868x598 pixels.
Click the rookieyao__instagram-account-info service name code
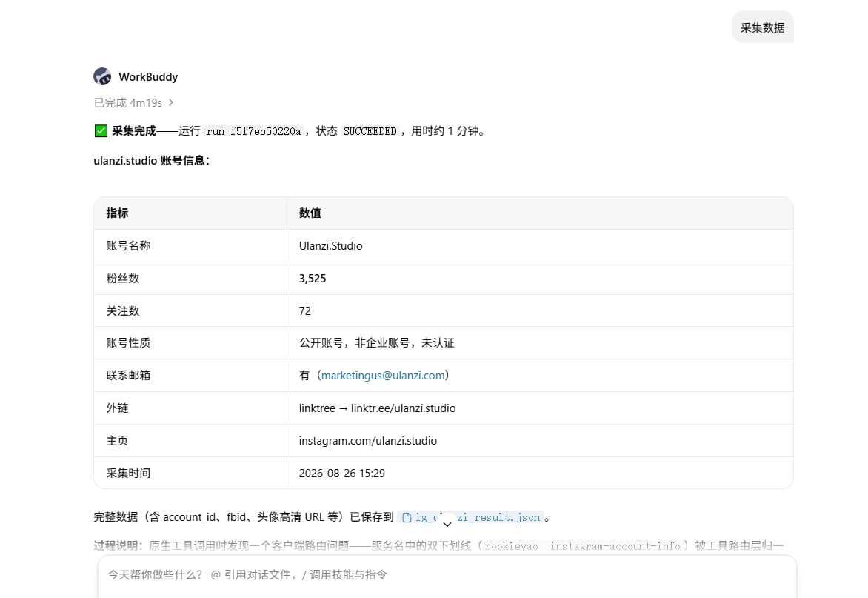pyautogui.click(x=582, y=546)
